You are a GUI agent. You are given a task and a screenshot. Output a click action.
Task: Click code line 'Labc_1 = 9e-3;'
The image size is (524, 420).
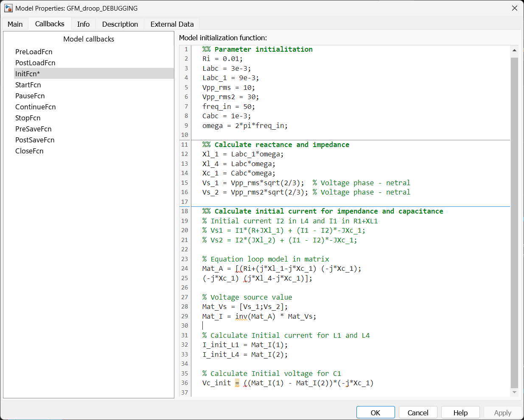coord(230,78)
